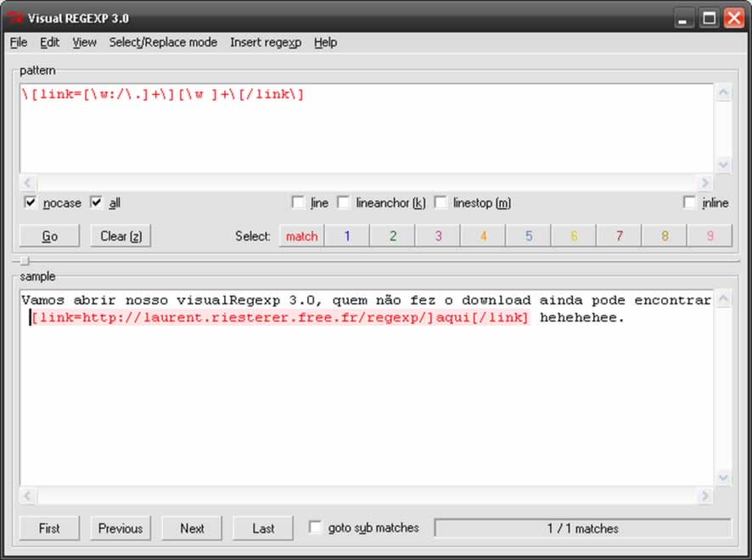Open the Select/Replace mode menu

click(163, 42)
